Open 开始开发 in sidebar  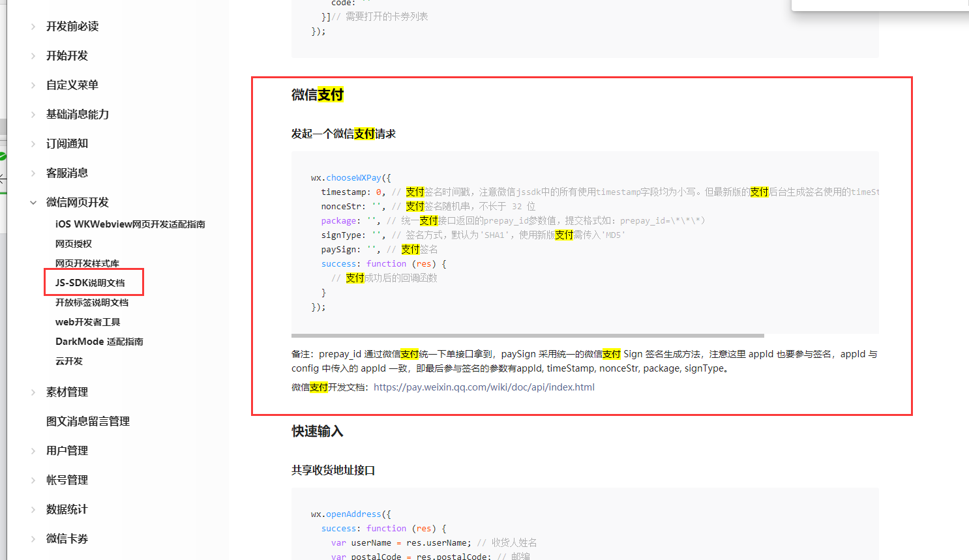coord(67,55)
